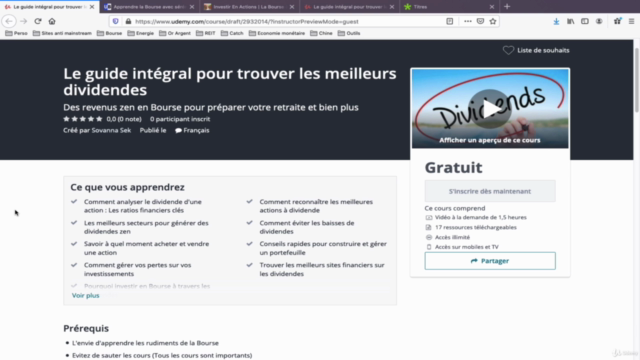Open a new tab with plus button
640x360 pixels.
pos(507,7)
